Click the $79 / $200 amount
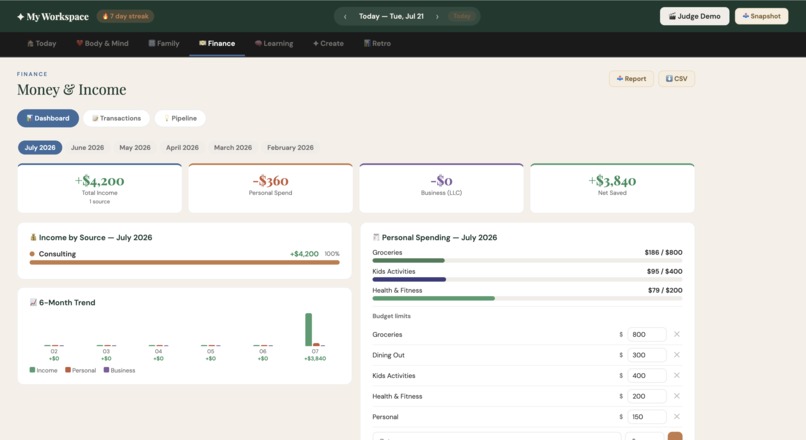Viewport: 806px width, 440px height. coord(665,290)
